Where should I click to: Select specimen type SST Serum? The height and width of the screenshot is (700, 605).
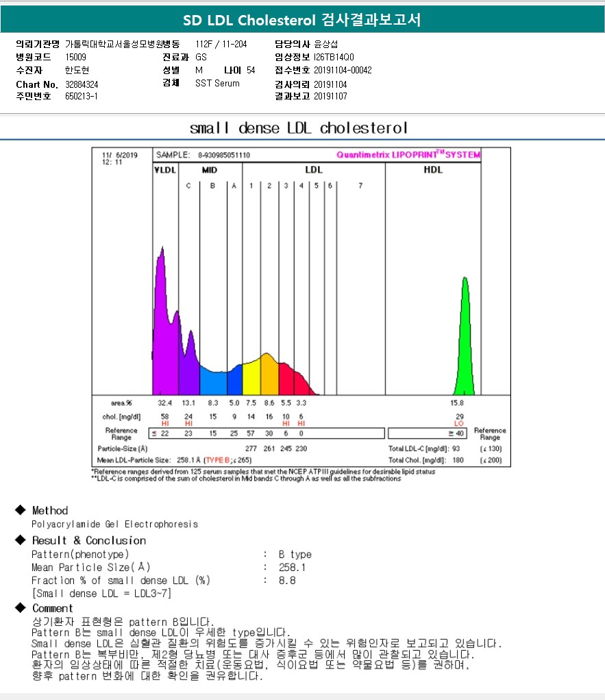[217, 83]
